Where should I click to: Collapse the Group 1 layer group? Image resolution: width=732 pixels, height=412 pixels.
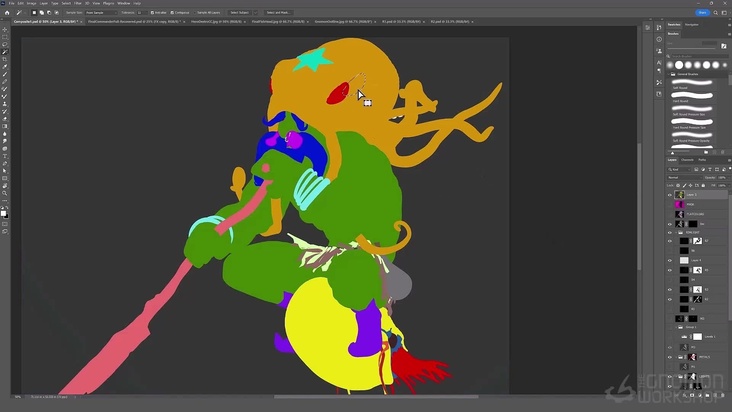pos(676,327)
